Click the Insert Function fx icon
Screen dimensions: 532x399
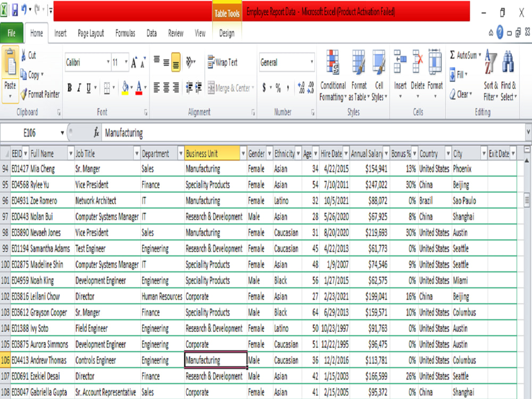(x=96, y=132)
